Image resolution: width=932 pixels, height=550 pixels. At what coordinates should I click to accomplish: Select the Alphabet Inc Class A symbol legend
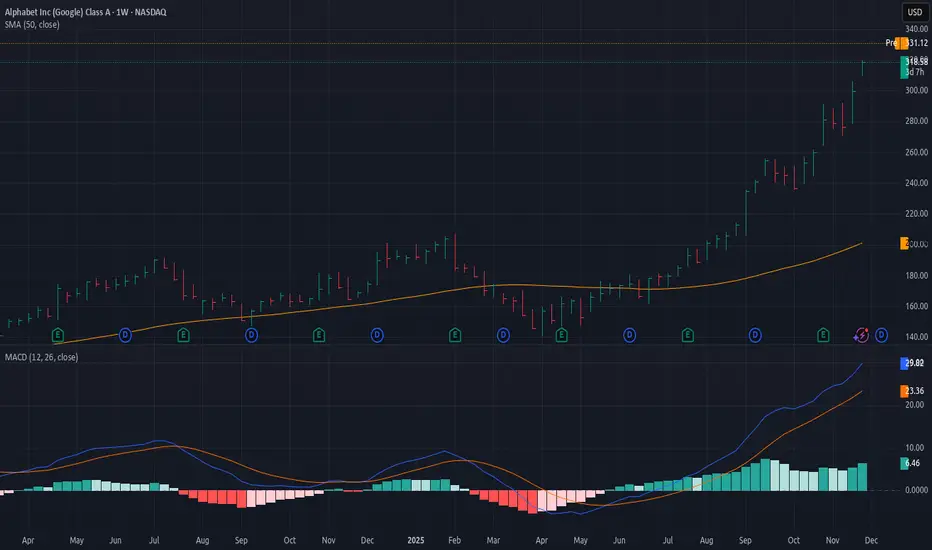pyautogui.click(x=86, y=12)
